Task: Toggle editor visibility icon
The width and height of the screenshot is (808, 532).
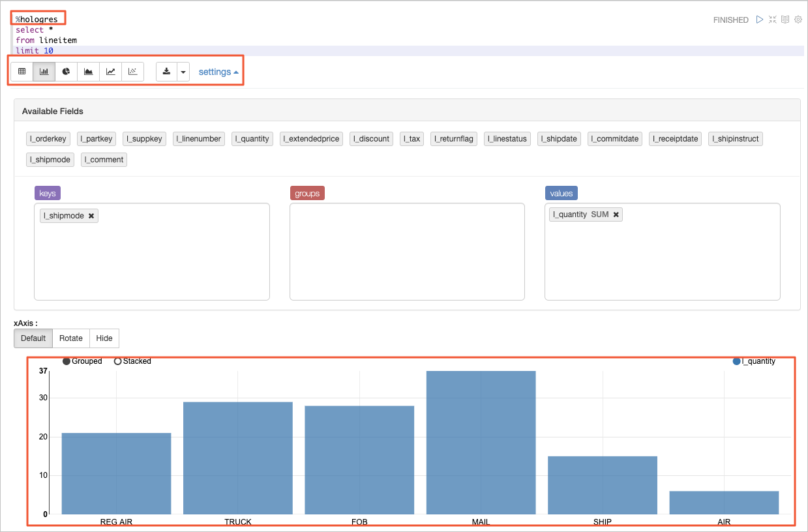Action: coord(773,20)
